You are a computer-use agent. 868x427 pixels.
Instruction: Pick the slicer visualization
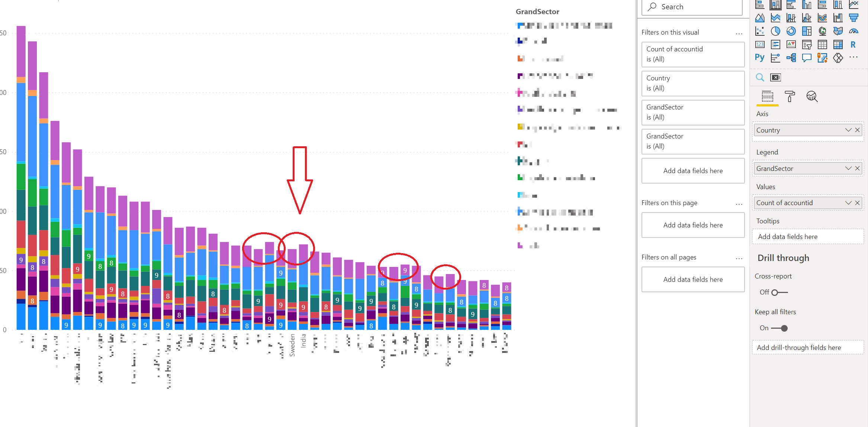tap(807, 45)
